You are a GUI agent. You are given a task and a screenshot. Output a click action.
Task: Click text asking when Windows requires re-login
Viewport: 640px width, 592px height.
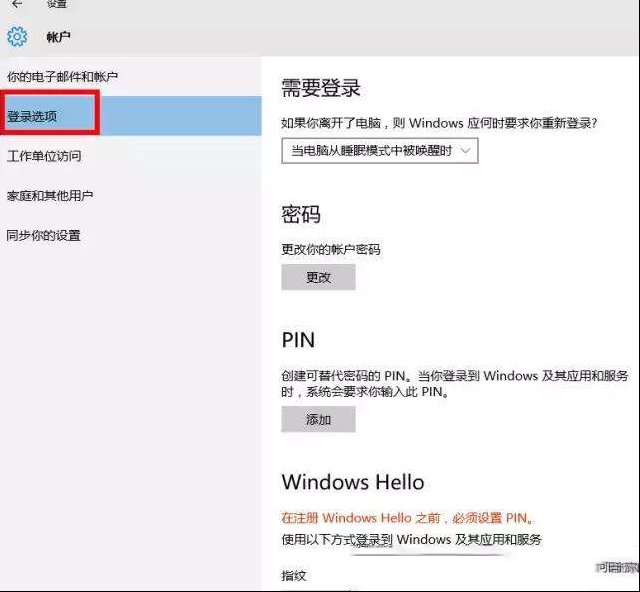(x=439, y=123)
